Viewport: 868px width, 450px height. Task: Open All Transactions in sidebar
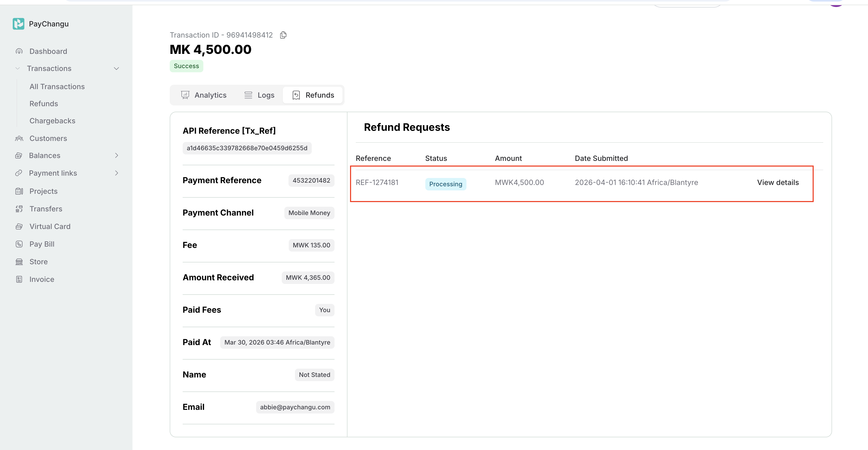pyautogui.click(x=57, y=87)
